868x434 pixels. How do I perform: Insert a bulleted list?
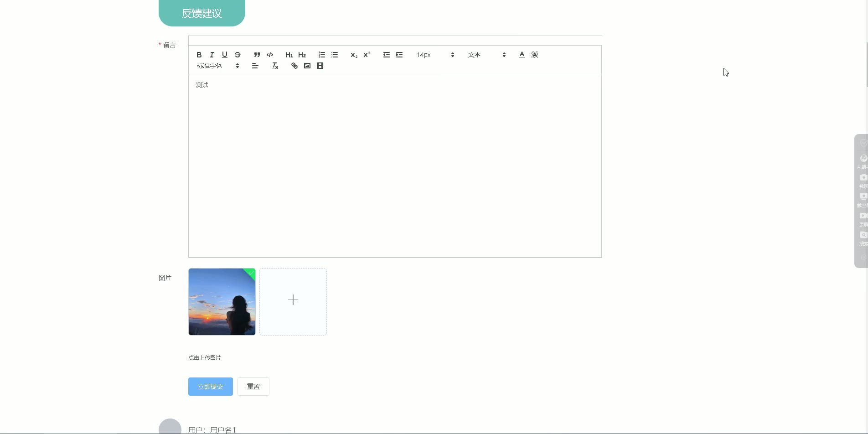(x=335, y=55)
